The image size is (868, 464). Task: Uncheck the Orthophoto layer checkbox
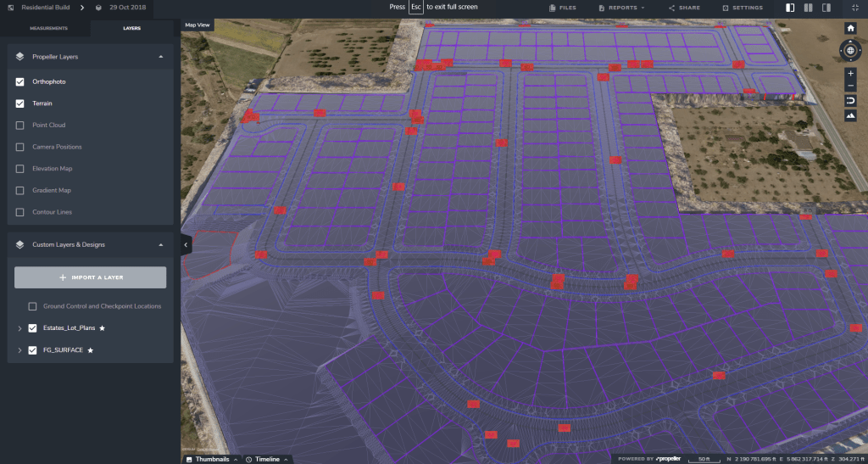[x=20, y=81]
